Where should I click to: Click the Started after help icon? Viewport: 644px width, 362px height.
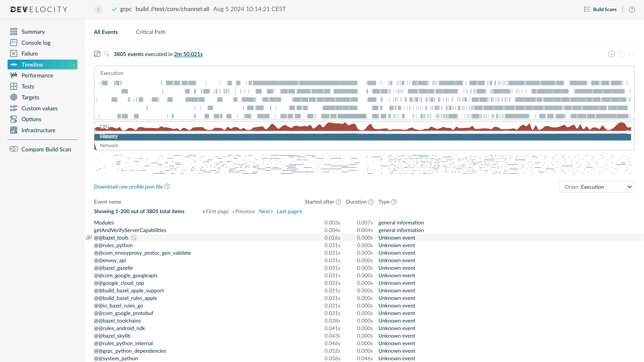(338, 202)
